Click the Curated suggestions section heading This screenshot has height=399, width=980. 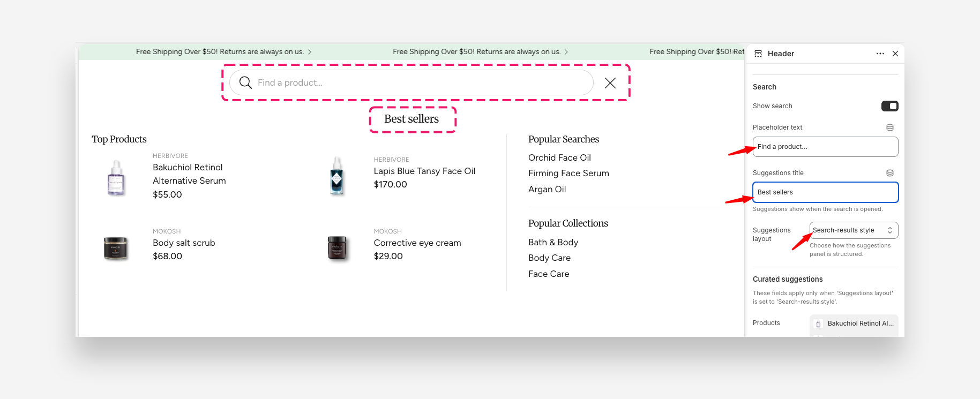pos(788,279)
